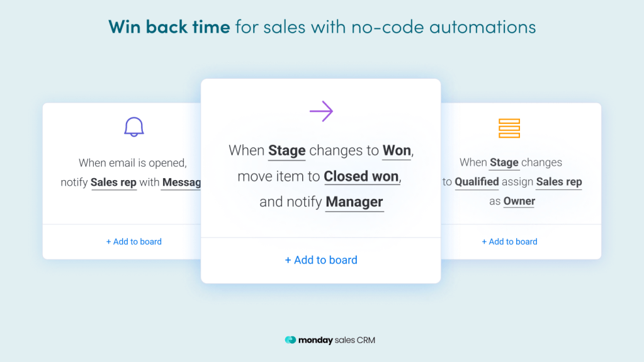Select the Stage field in the Qualified card
Screen dimensions: 644x362
(x=504, y=162)
